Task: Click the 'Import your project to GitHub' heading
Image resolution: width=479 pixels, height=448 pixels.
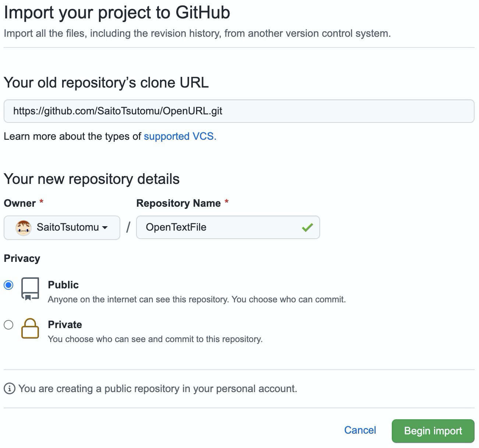Action: [117, 13]
